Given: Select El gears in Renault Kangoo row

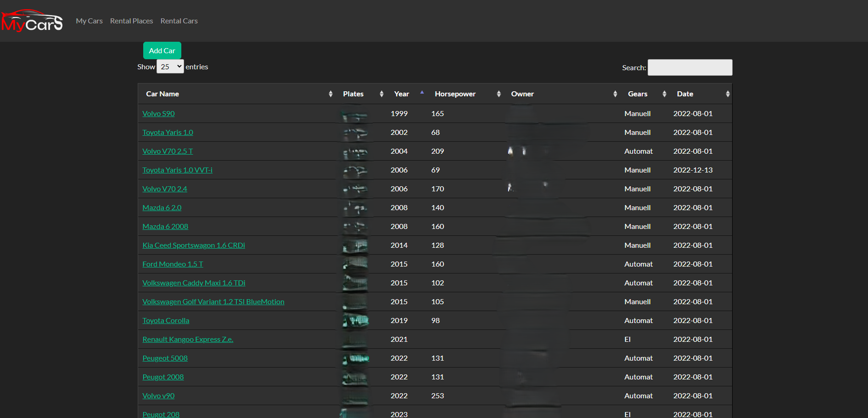Looking at the screenshot, I should click(627, 340).
